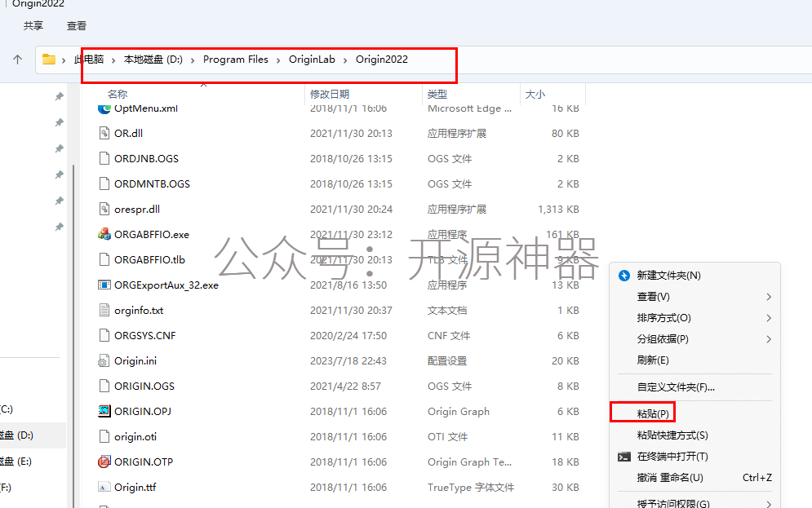Expand the chevron after Program Files

coord(278,60)
